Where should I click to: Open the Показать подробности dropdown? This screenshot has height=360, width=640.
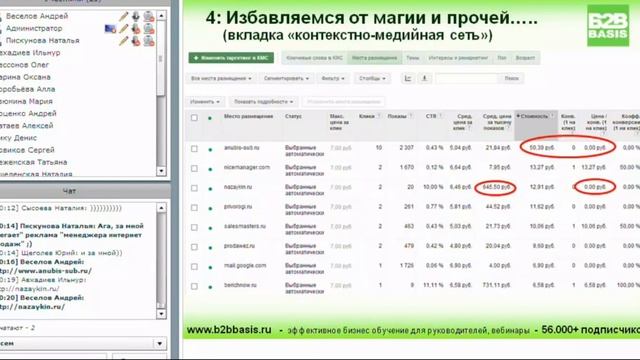pyautogui.click(x=264, y=102)
